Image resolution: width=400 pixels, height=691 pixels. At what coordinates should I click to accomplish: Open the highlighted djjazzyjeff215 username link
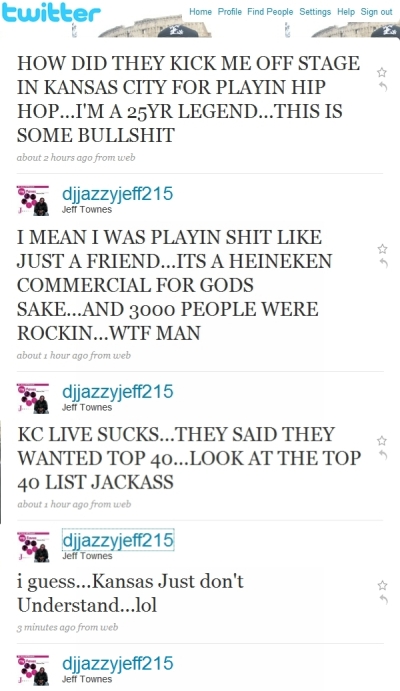118,540
